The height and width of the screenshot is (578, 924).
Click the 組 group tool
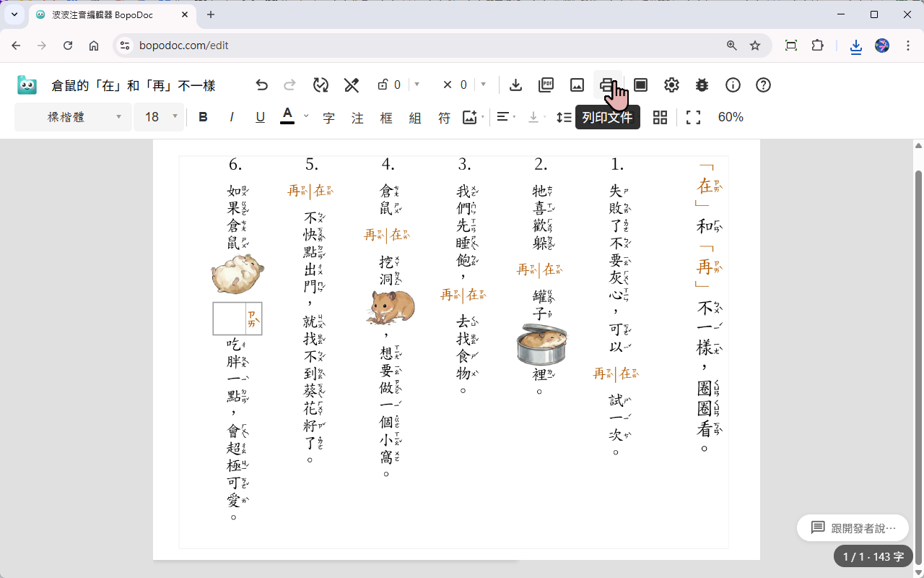tap(415, 117)
